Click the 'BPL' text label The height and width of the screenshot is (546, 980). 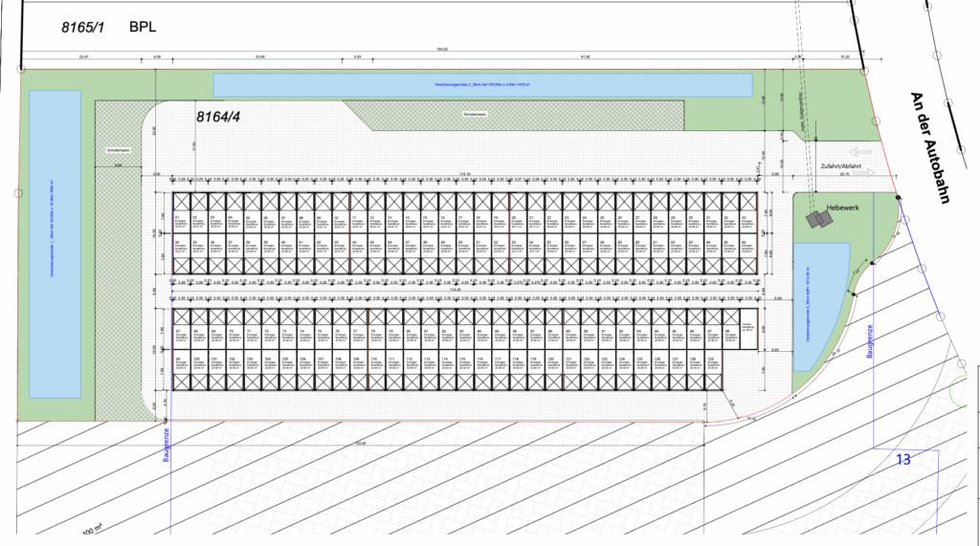pyautogui.click(x=145, y=30)
